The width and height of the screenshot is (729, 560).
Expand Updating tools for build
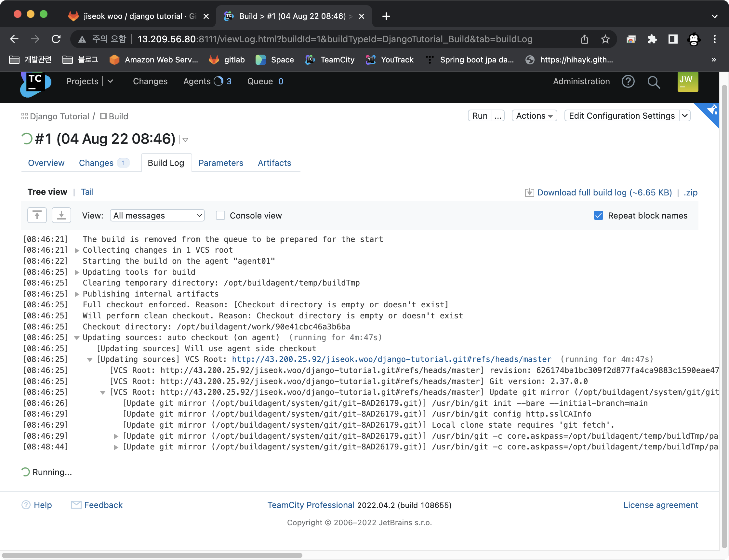click(77, 272)
